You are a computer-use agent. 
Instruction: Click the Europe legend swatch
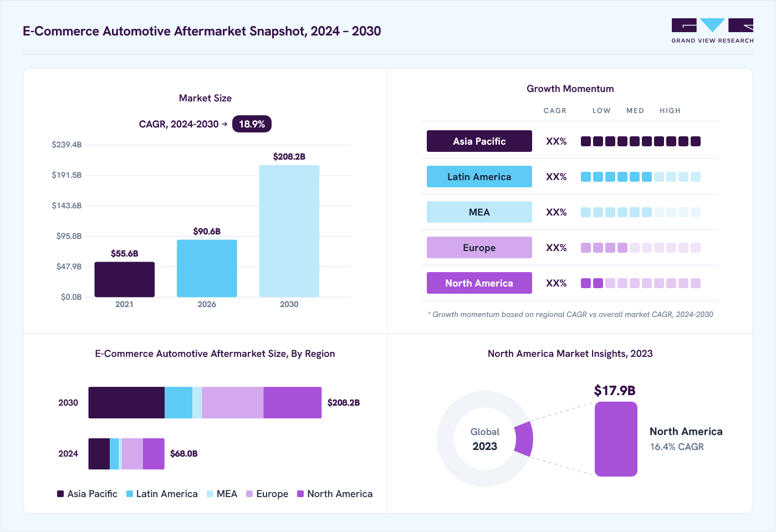(x=249, y=494)
